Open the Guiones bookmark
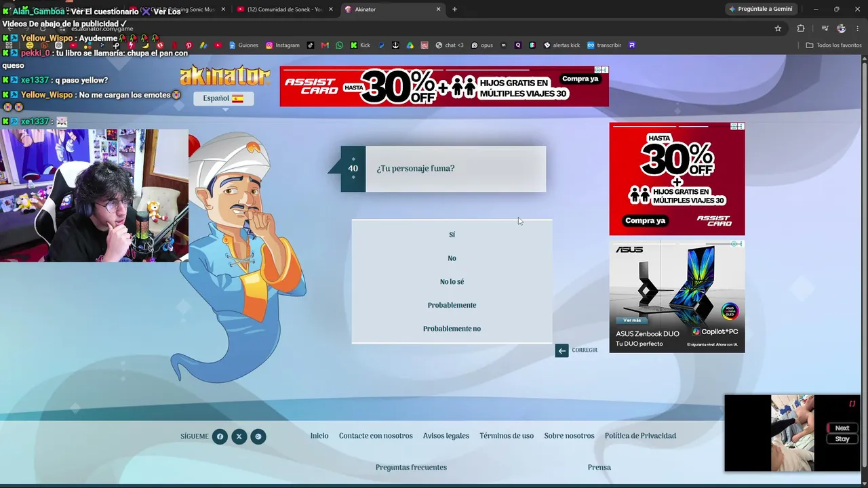The width and height of the screenshot is (868, 488). coord(243,45)
